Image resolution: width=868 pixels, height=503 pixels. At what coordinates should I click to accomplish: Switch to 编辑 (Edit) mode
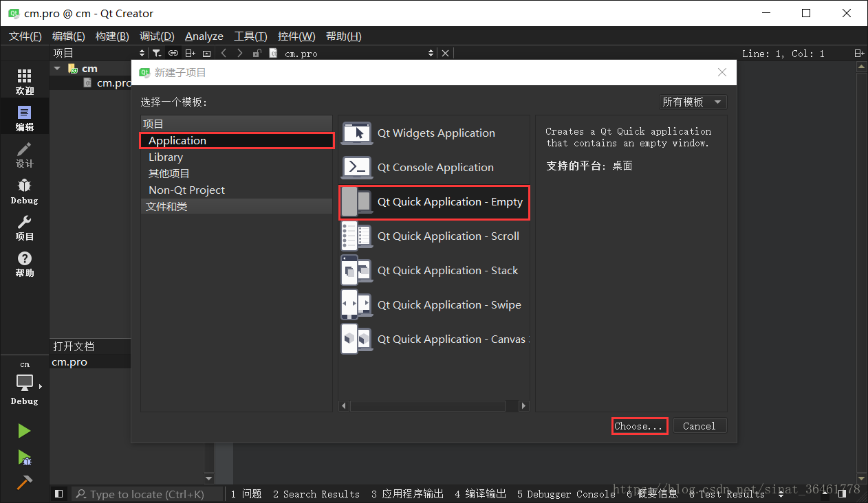[x=25, y=118]
